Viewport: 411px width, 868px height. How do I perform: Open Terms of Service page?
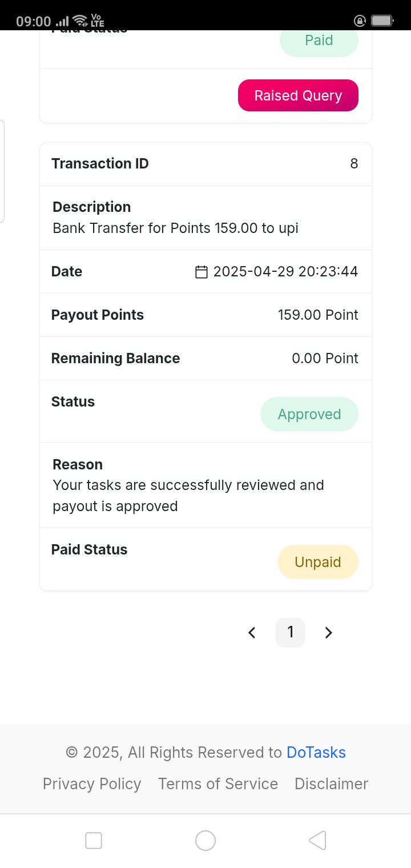[x=218, y=784]
